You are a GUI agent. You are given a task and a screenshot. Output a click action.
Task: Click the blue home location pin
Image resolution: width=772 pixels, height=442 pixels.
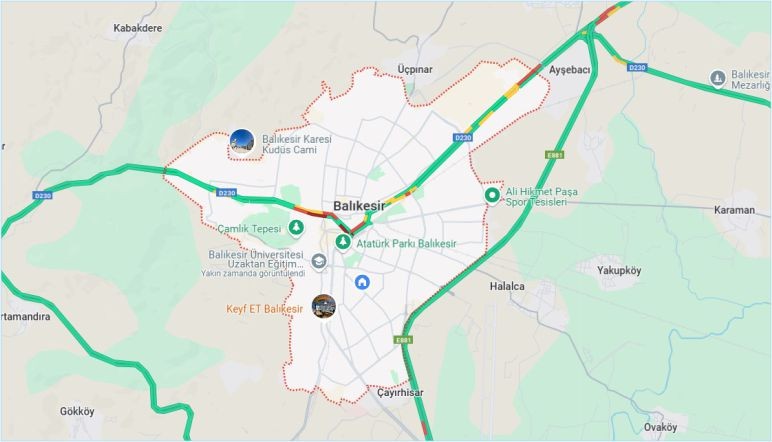[x=362, y=282]
